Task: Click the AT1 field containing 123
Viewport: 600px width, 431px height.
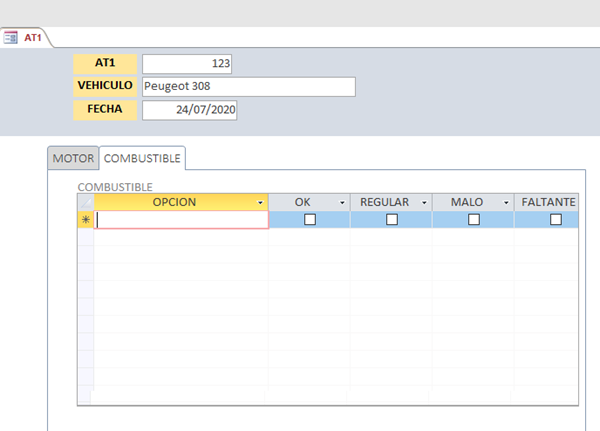Action: (187, 64)
